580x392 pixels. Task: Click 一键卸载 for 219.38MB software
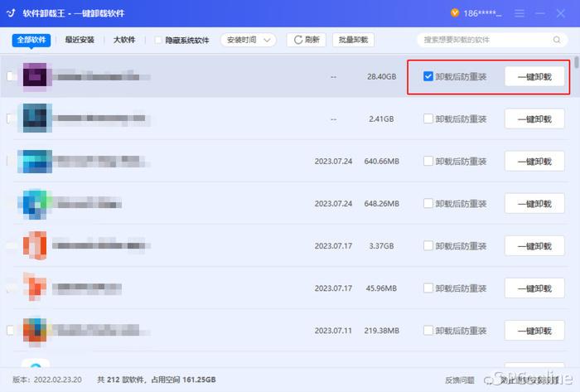pos(534,331)
